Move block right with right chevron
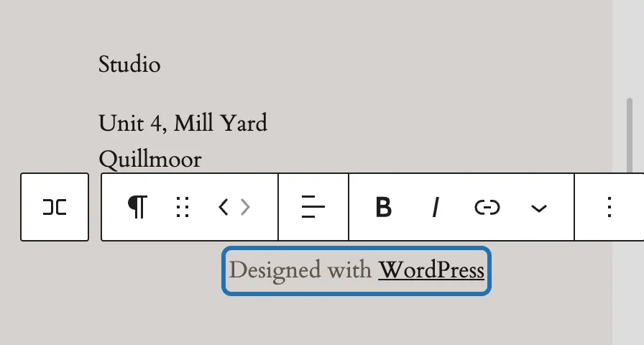This screenshot has height=345, width=644. click(x=245, y=207)
